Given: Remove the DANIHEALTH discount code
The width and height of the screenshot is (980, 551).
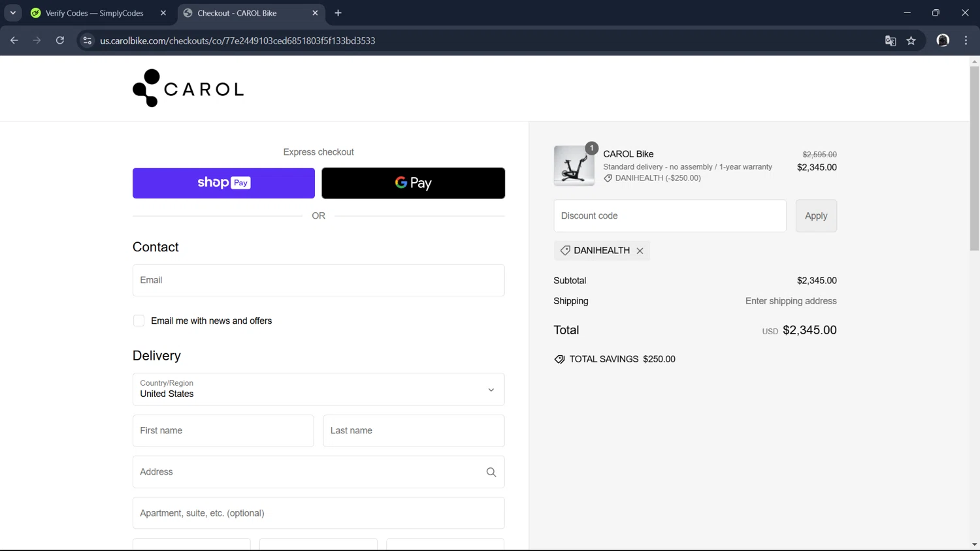Looking at the screenshot, I should click(640, 251).
